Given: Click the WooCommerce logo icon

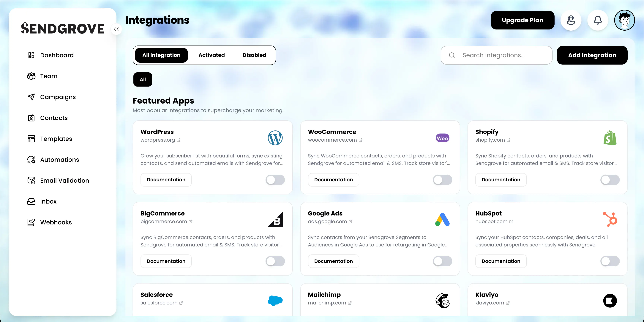Looking at the screenshot, I should [442, 138].
